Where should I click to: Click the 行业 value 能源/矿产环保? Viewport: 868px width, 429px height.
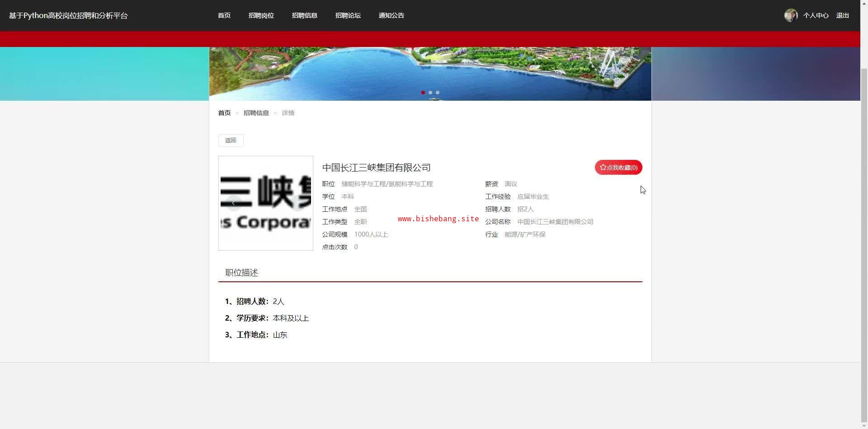pyautogui.click(x=525, y=234)
